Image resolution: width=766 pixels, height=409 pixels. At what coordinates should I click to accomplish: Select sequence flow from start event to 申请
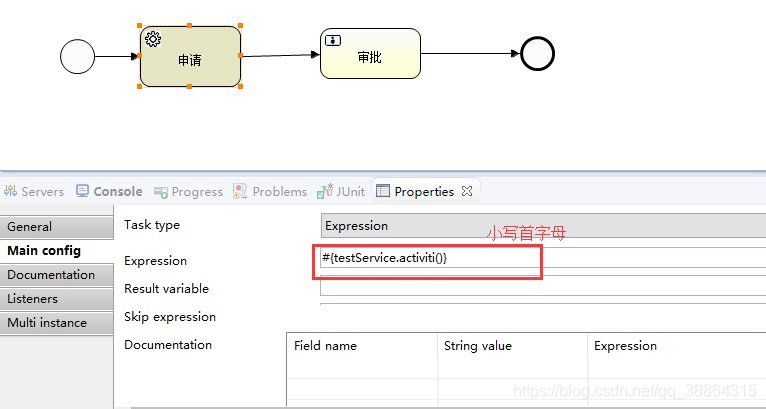(x=117, y=56)
